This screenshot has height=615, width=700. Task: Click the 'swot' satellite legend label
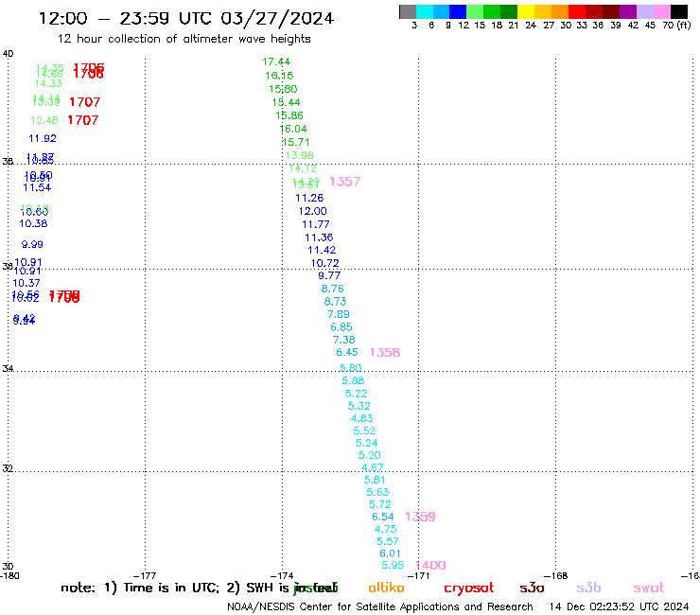649,588
